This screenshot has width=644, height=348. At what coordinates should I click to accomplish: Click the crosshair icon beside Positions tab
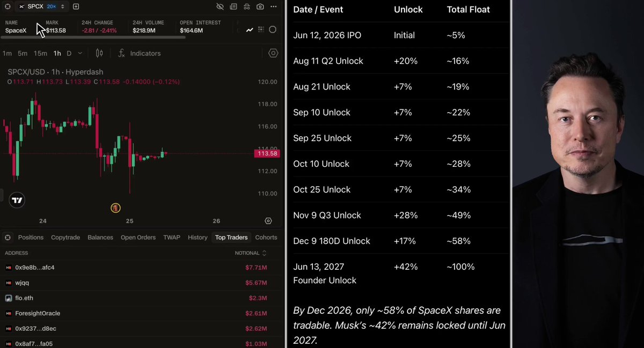click(8, 238)
